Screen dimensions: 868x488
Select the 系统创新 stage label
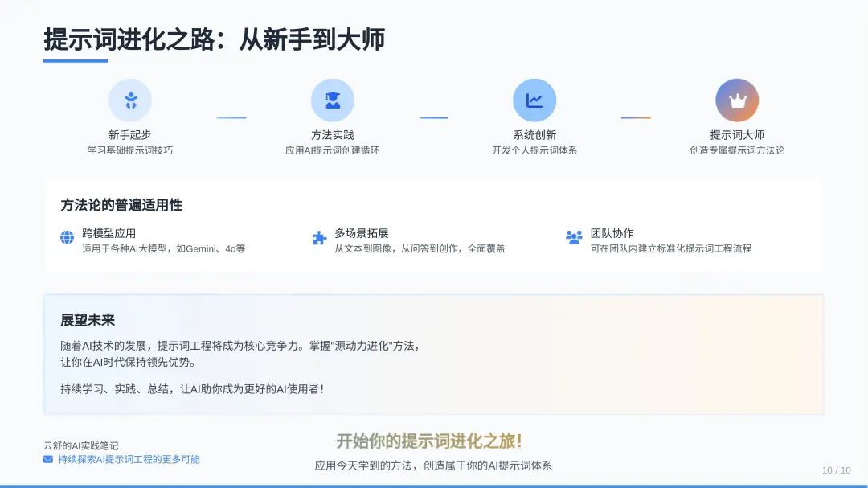click(534, 134)
